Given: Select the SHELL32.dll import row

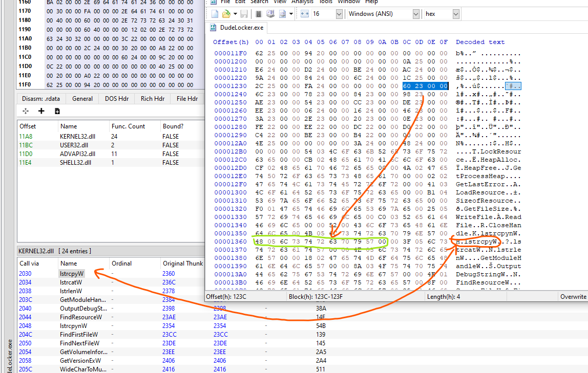Looking at the screenshot, I should (x=111, y=163).
